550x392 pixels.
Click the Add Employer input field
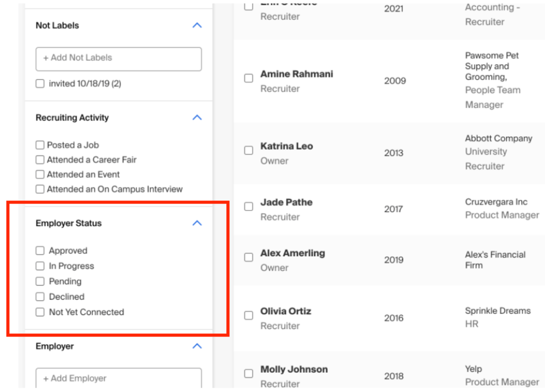pos(119,378)
